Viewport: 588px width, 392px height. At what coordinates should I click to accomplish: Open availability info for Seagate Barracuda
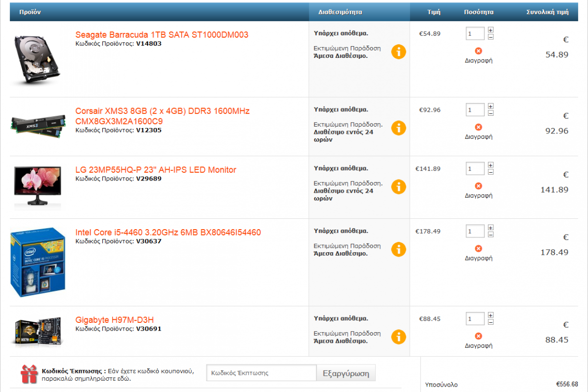point(398,52)
